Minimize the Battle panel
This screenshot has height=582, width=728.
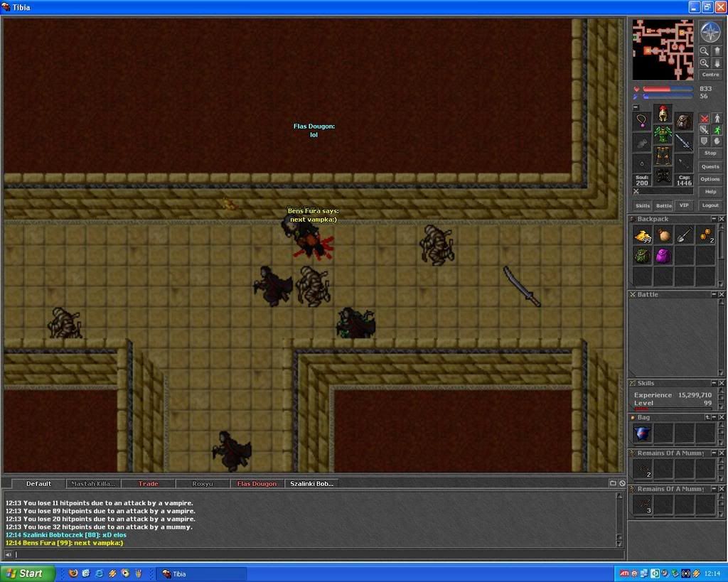pos(714,294)
